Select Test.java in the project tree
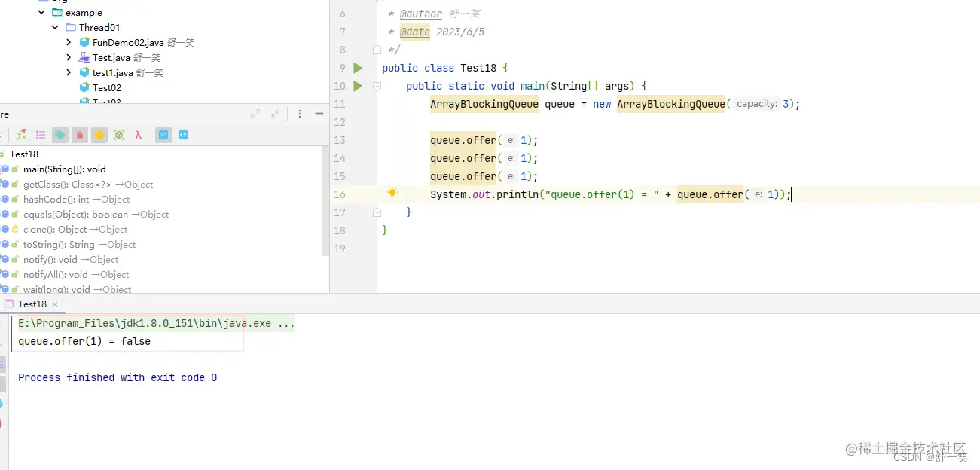The image size is (980, 470). point(113,58)
